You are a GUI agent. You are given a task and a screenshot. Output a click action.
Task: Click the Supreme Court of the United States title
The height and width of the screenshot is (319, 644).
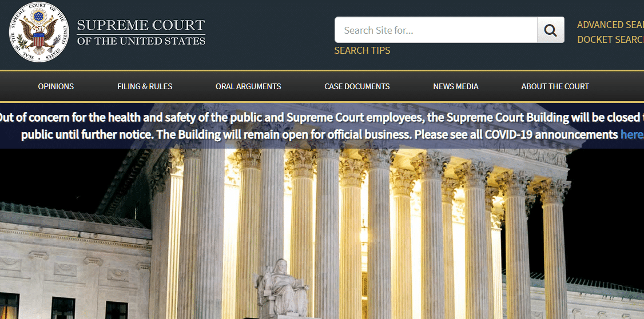[x=141, y=32]
